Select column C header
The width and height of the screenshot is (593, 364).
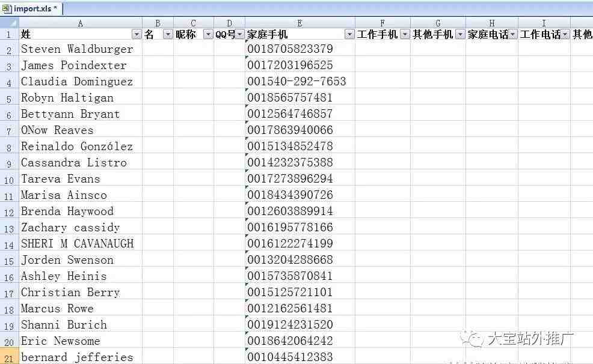point(193,23)
